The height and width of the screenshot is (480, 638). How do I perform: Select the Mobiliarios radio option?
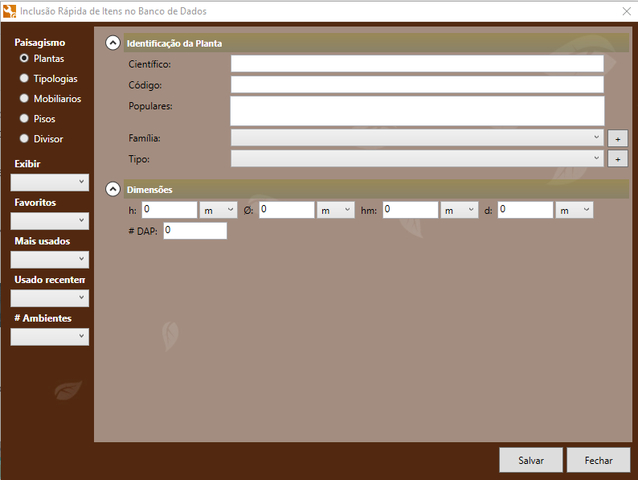point(24,99)
